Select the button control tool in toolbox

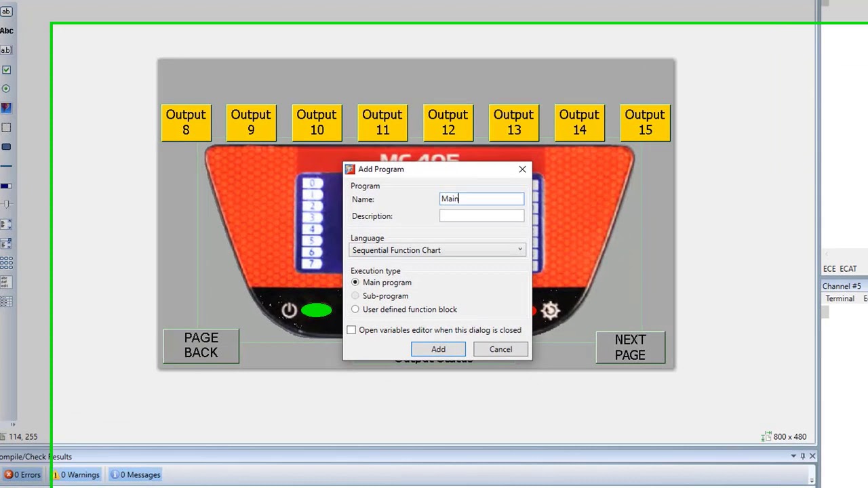tap(6, 11)
